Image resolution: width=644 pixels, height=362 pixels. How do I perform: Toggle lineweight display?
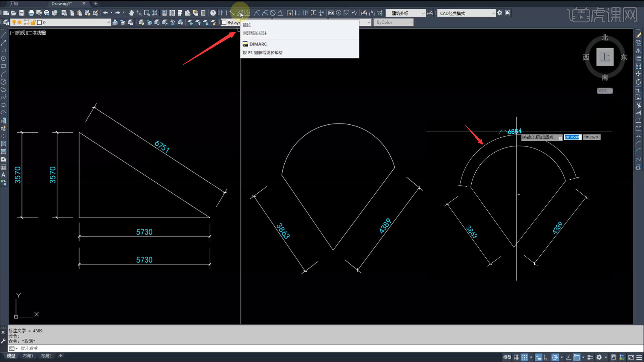tap(590, 357)
